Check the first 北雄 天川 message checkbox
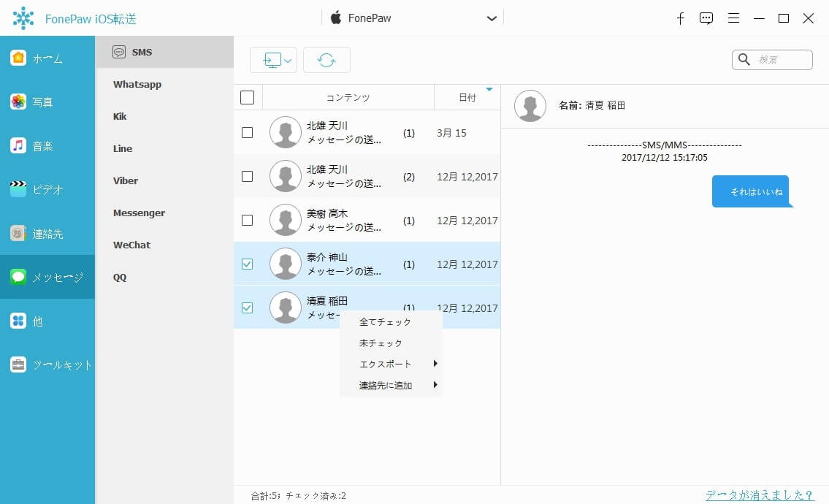This screenshot has width=829, height=504. point(247,132)
